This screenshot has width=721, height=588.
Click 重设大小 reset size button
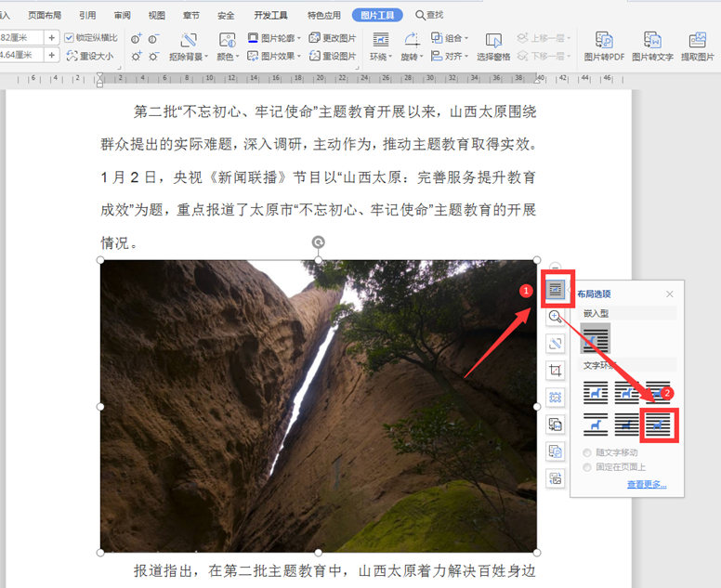pyautogui.click(x=90, y=56)
